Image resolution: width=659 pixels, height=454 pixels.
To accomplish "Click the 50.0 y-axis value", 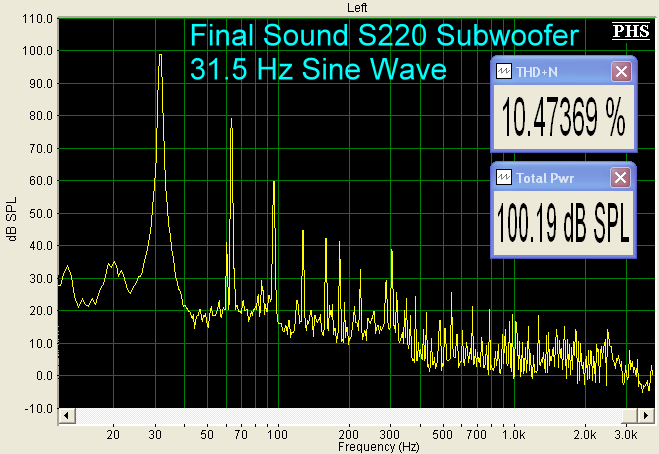I will pyautogui.click(x=41, y=214).
